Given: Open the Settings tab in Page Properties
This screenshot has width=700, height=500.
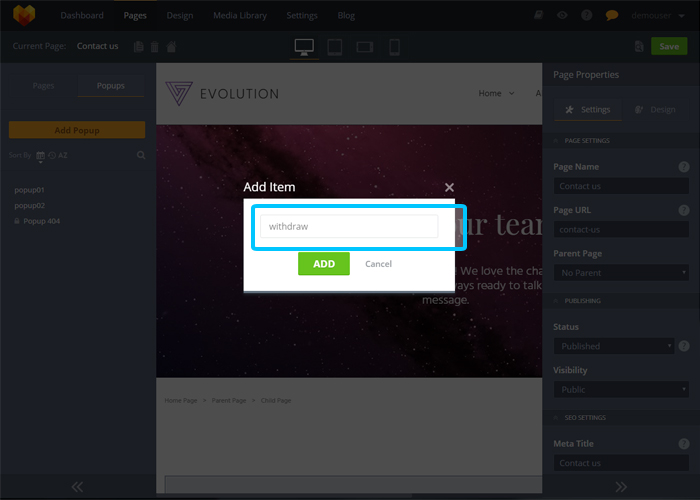Looking at the screenshot, I should click(588, 110).
